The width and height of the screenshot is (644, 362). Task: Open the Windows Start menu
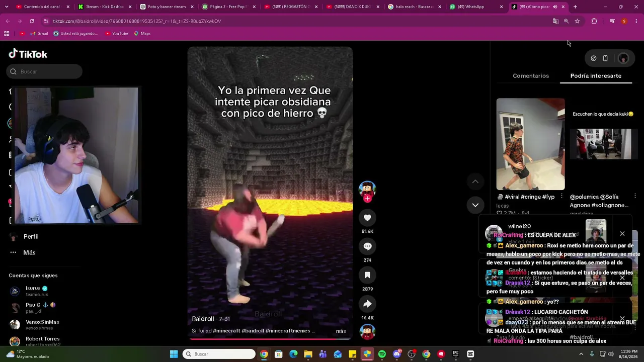pyautogui.click(x=174, y=354)
